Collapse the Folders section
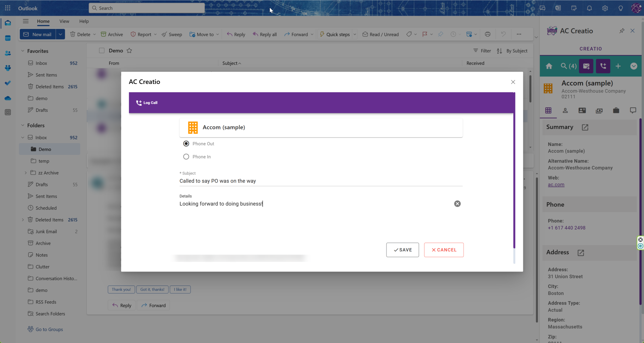The image size is (644, 343). pyautogui.click(x=23, y=125)
